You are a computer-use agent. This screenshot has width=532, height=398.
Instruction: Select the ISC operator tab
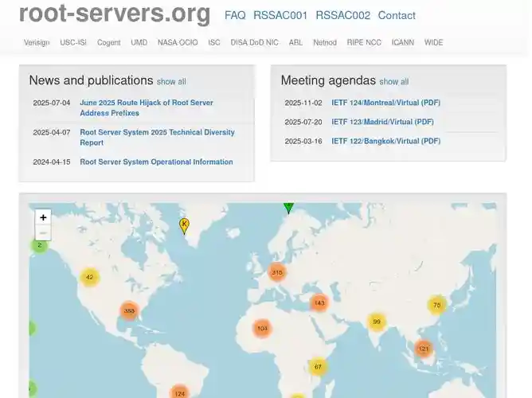[x=214, y=42]
